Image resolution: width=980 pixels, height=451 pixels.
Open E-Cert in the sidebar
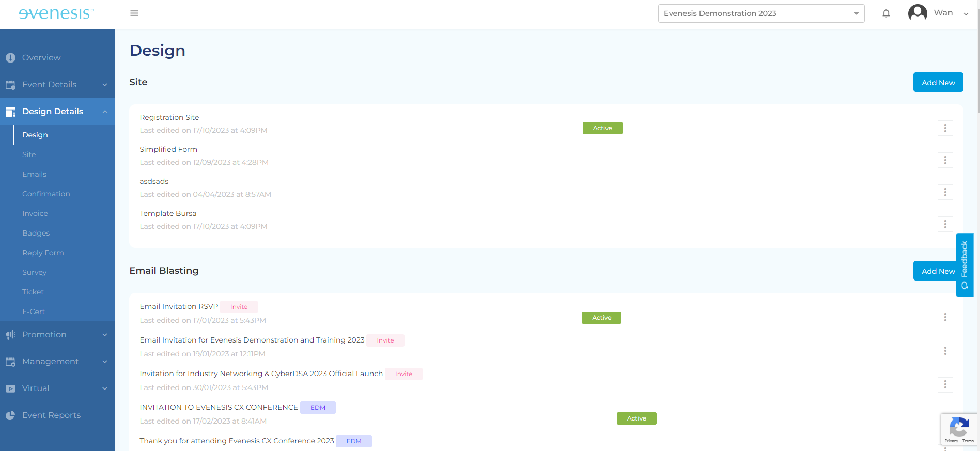tap(34, 312)
